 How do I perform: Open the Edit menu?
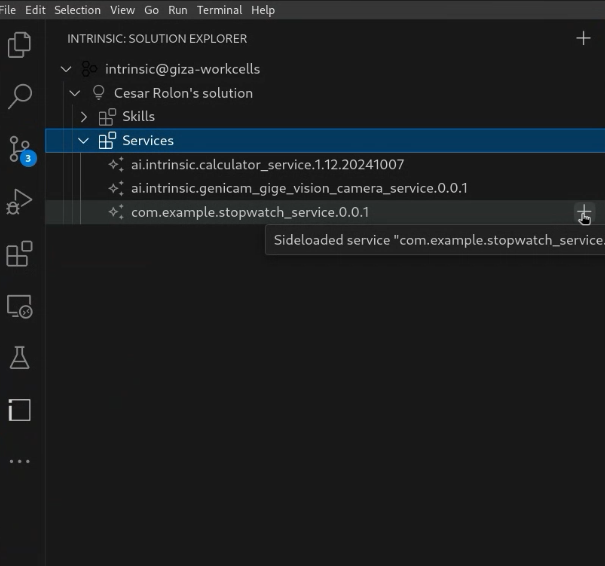coord(35,10)
